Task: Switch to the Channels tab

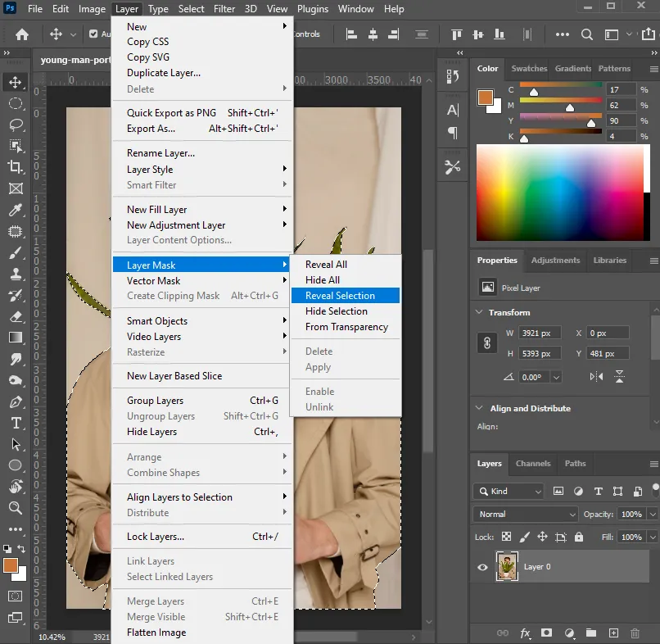Action: (x=532, y=464)
